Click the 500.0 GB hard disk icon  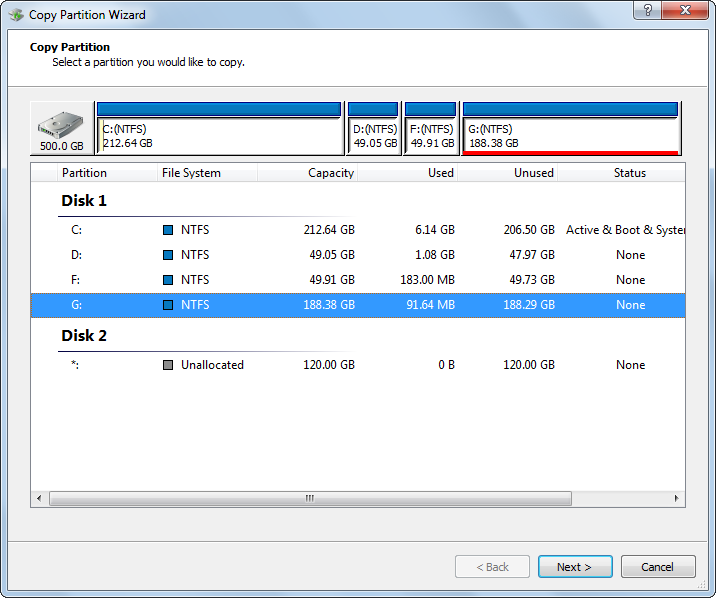tap(62, 128)
